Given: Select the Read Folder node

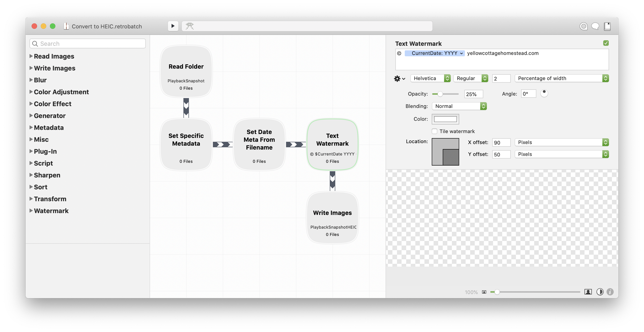Looking at the screenshot, I should 186,71.
